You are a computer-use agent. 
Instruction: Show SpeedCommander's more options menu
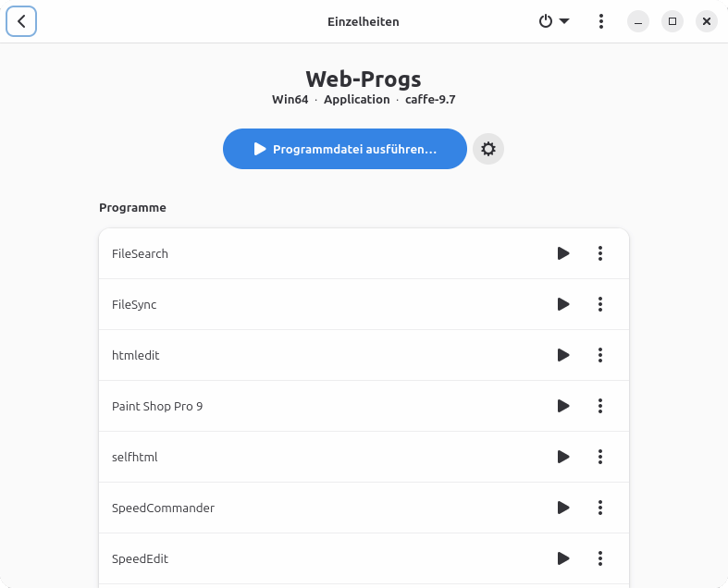point(600,508)
